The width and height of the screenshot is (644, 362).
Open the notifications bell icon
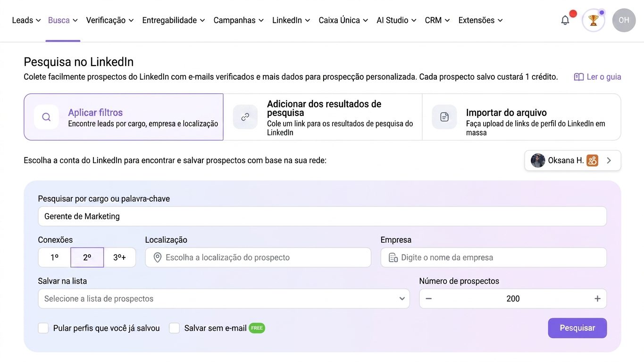coord(565,20)
